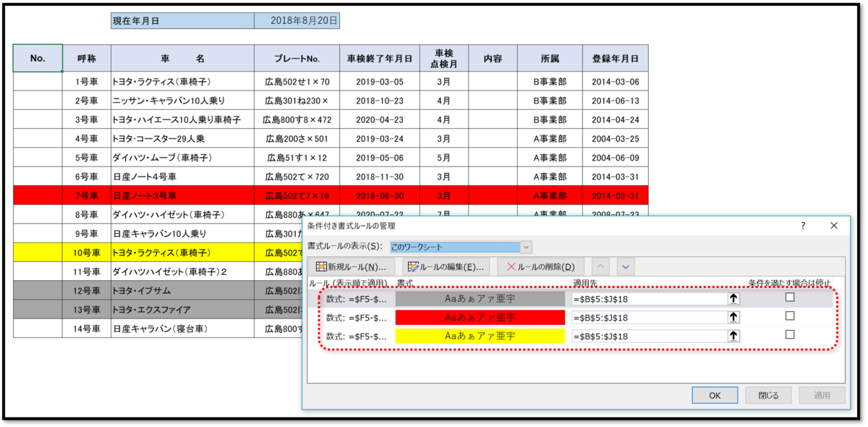This screenshot has width=868, height=427.
Task: Select the ニッサン・キャラバン10人乗り cell
Action: point(183,101)
